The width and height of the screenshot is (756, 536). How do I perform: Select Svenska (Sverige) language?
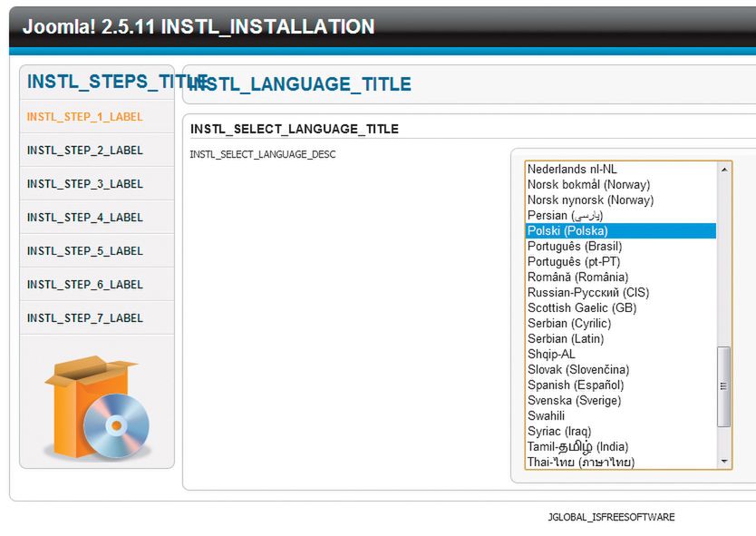point(620,401)
